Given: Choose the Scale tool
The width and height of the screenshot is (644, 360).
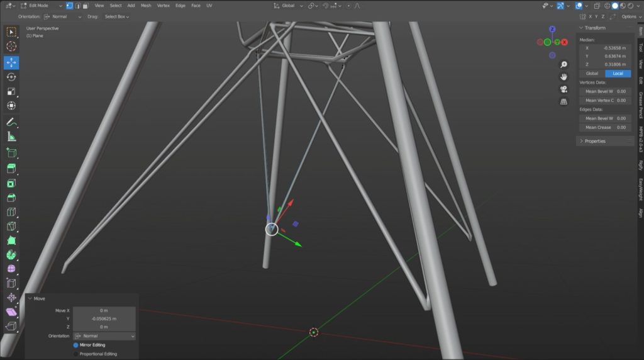Looking at the screenshot, I should click(11, 91).
